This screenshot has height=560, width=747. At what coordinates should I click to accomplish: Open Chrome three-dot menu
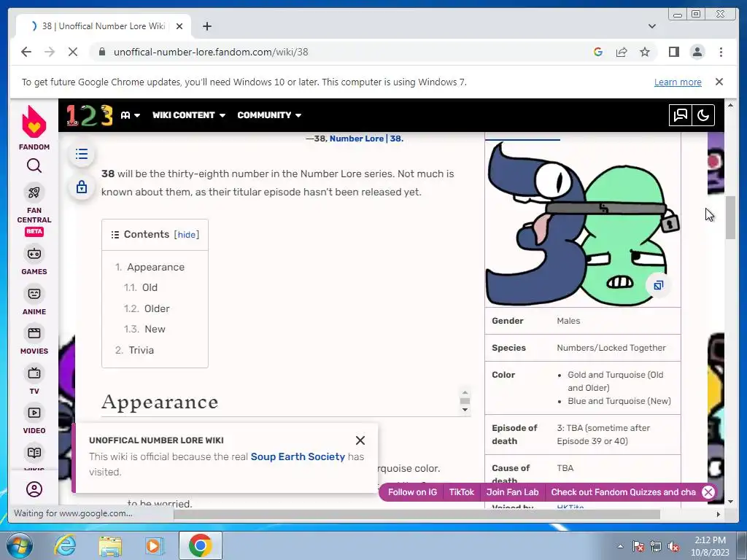click(721, 52)
